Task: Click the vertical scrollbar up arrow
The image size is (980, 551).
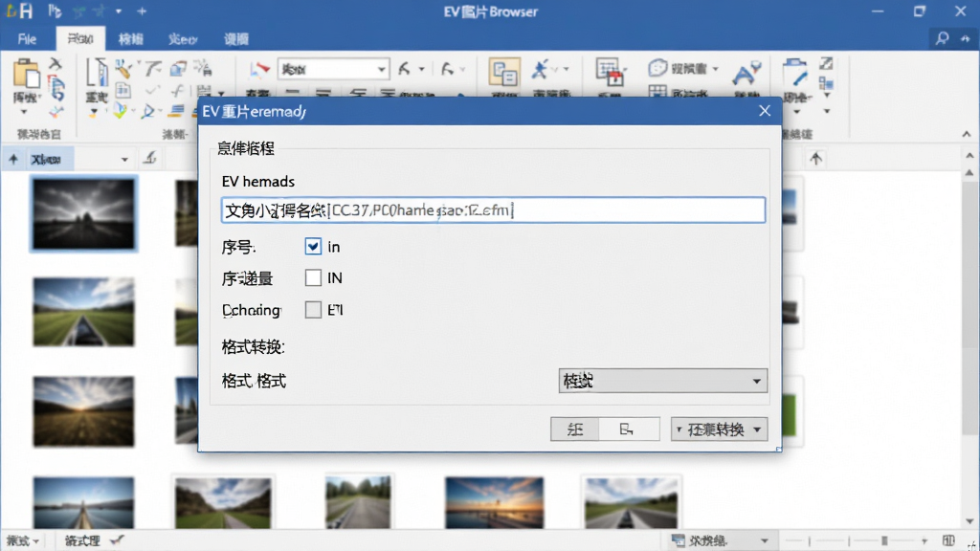Action: coord(969,155)
